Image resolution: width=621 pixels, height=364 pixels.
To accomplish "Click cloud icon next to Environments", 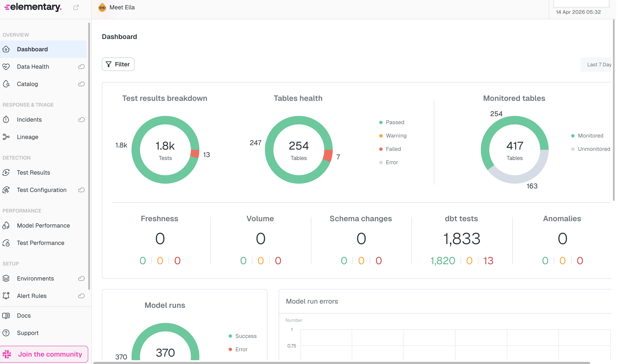I will pos(81,278).
